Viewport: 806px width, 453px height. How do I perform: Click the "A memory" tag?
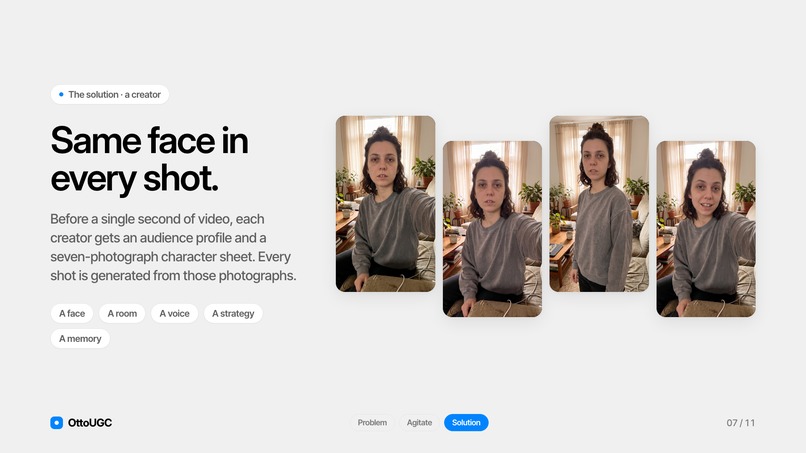coord(80,338)
